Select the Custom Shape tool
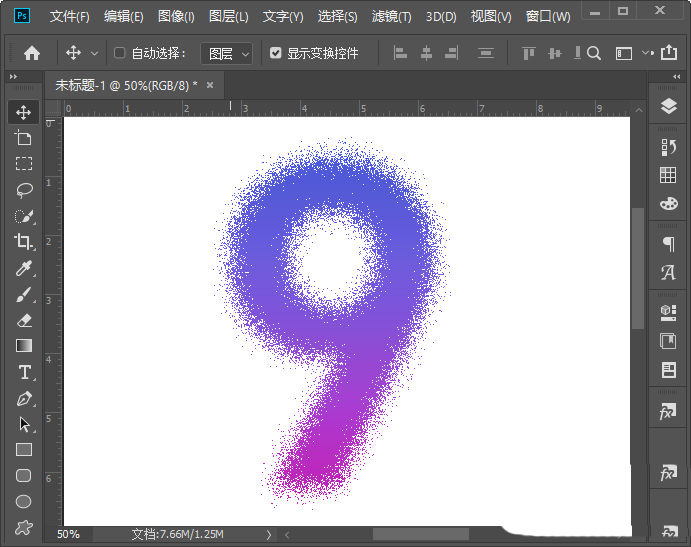 pos(24,527)
